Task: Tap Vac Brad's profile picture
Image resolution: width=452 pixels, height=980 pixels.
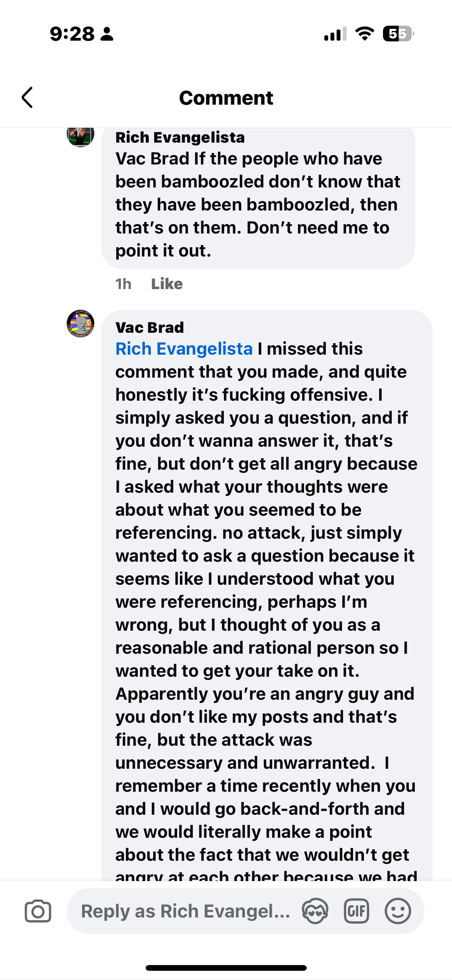Action: click(81, 324)
